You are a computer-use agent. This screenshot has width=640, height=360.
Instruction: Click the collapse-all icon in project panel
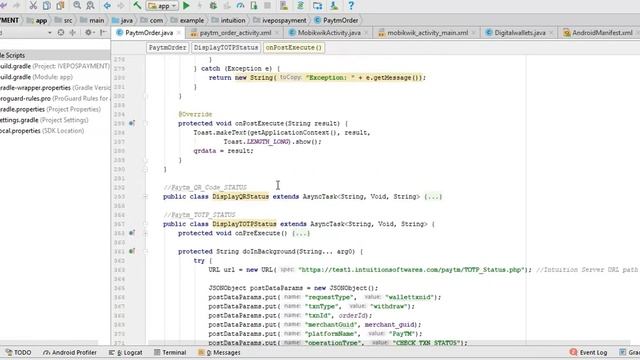73,32
